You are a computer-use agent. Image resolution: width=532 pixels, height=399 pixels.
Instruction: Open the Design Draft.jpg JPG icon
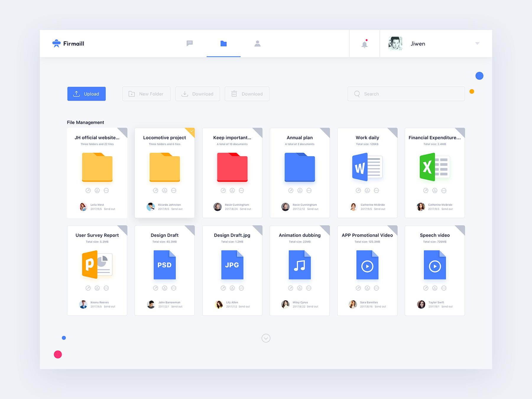click(x=232, y=265)
